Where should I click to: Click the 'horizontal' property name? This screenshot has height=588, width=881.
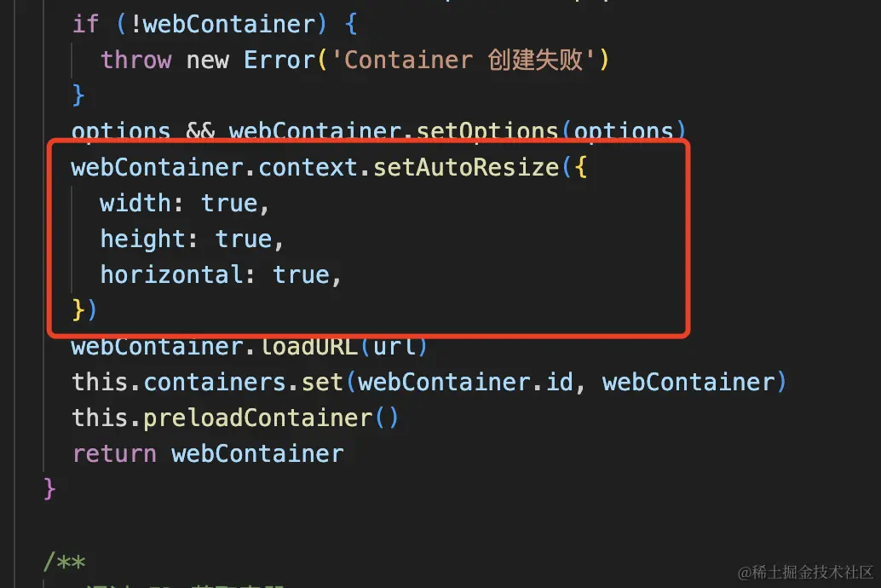pyautogui.click(x=172, y=275)
